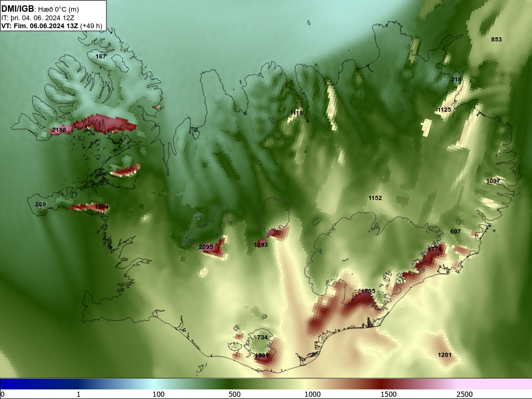Viewport: 532px width, 399px height.
Task: Click the 318 label on the northeast coast
Action: [456, 79]
